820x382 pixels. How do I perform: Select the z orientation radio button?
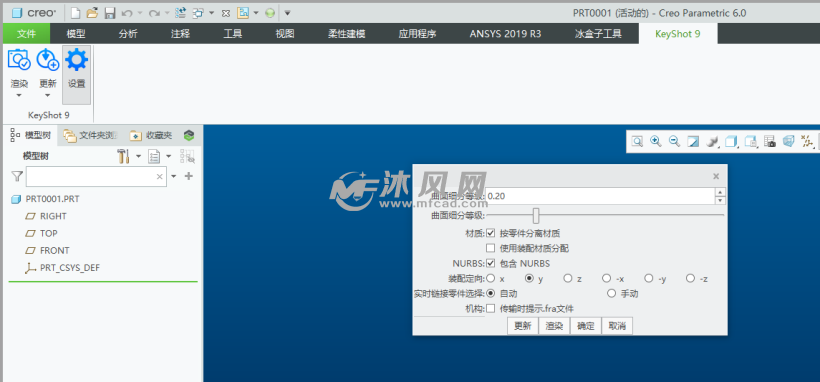click(x=568, y=278)
